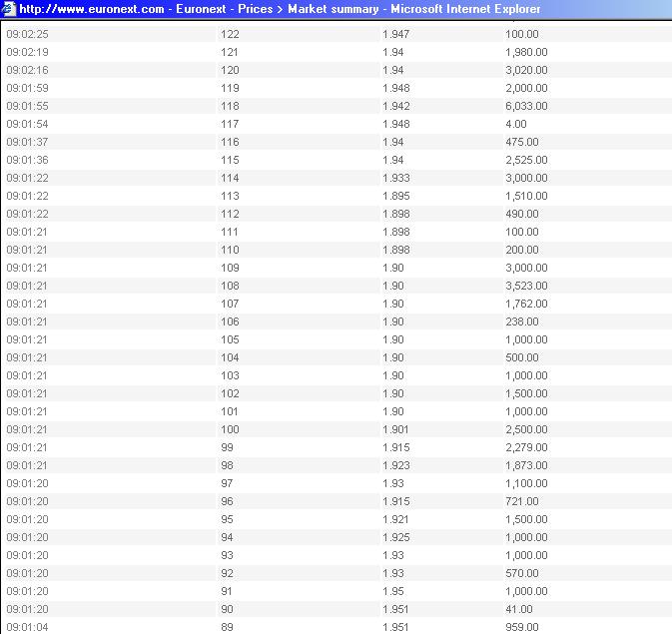Click the volume 4.00
This screenshot has height=634, width=672.
coord(516,125)
